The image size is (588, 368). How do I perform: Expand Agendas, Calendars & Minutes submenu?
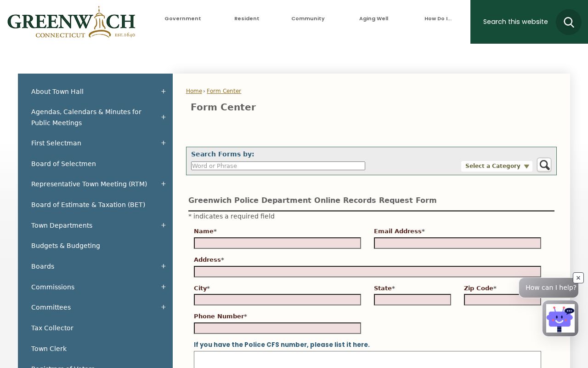coord(163,117)
